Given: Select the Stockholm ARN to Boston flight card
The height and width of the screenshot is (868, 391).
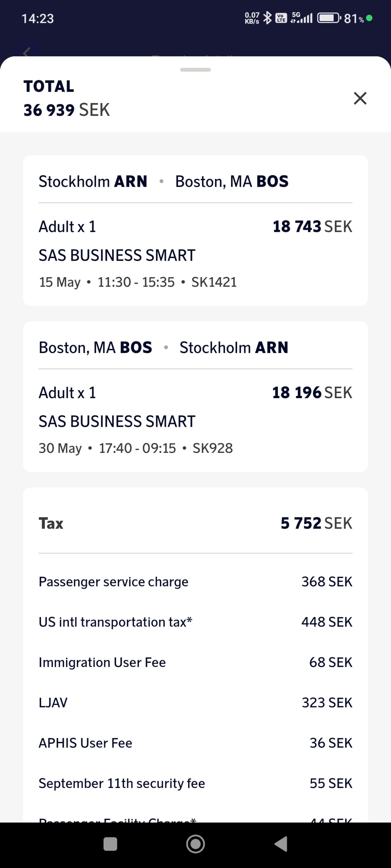Looking at the screenshot, I should pos(195,230).
